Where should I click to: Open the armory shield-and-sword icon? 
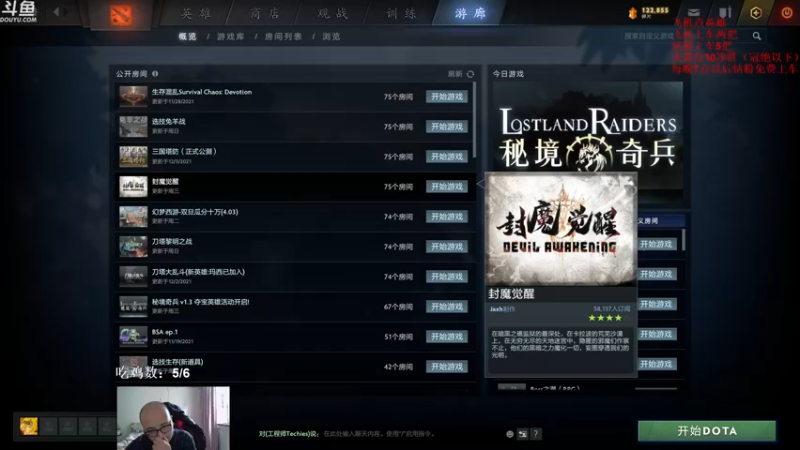pos(725,12)
